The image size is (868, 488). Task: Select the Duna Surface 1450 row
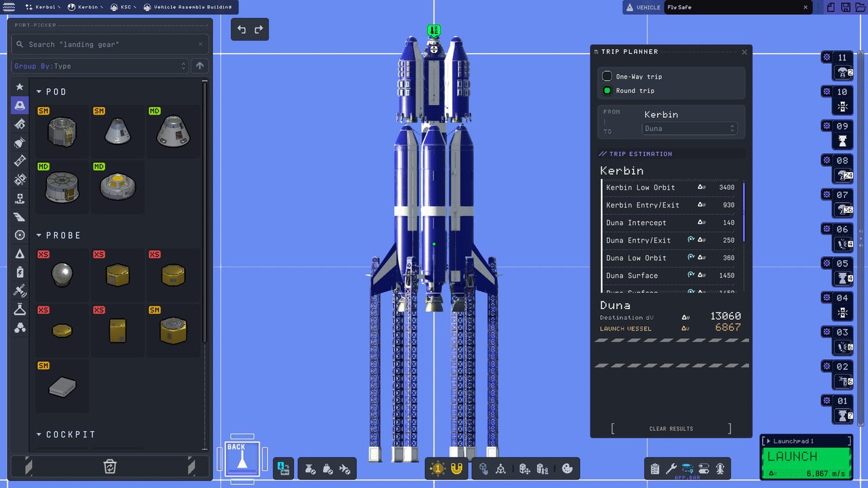[671, 275]
